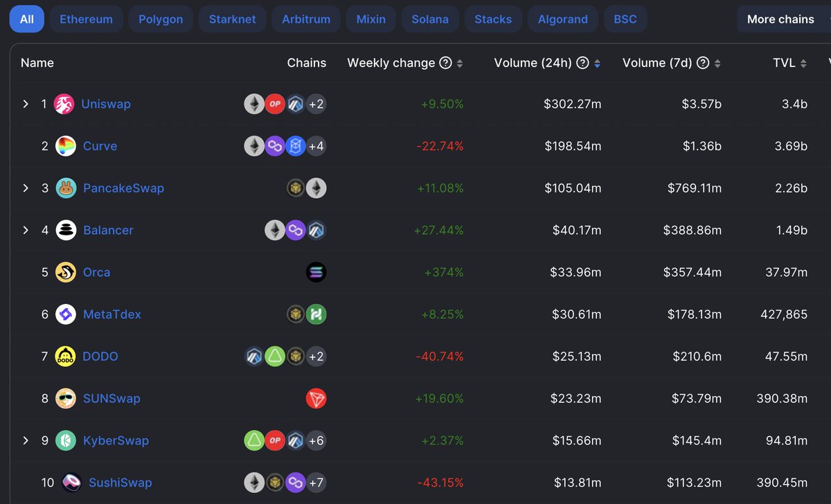Screen dimensions: 831x504
Task: Select the Ethereum chain tab
Action: pyautogui.click(x=87, y=19)
